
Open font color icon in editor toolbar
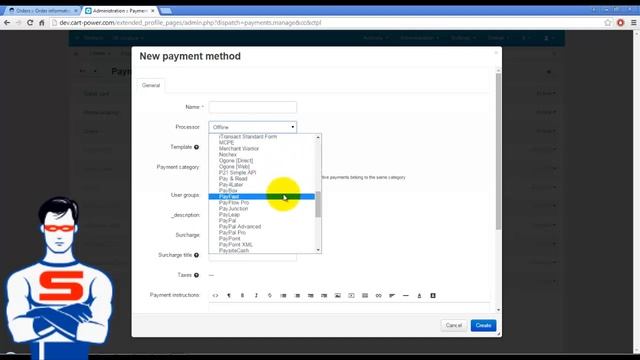click(419, 296)
